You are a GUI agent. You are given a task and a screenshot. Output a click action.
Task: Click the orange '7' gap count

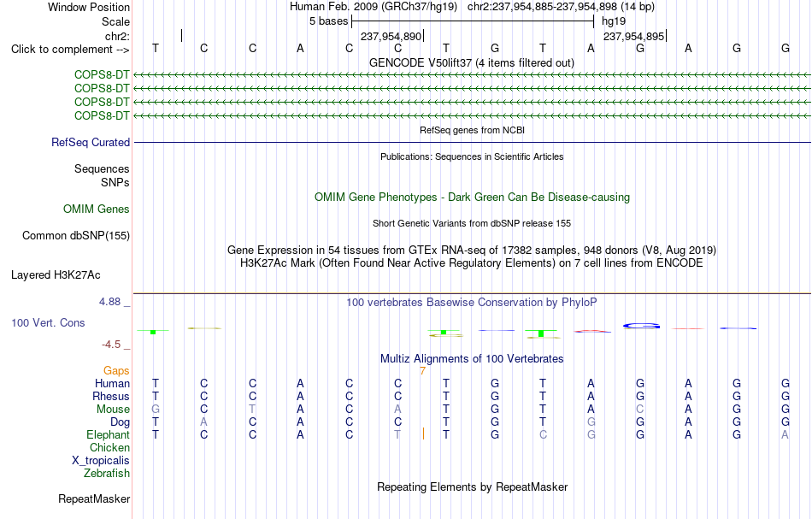pyautogui.click(x=422, y=371)
